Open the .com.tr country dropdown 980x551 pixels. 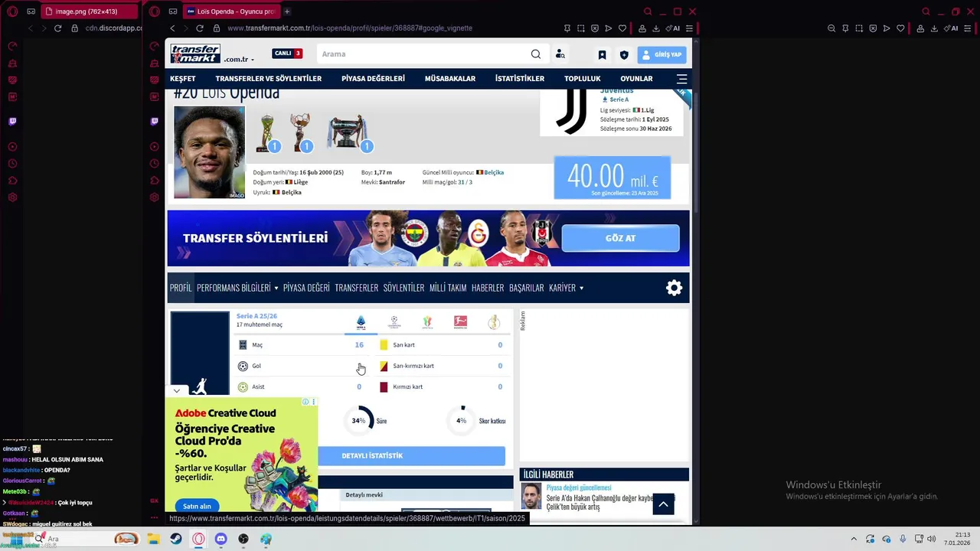coord(239,59)
